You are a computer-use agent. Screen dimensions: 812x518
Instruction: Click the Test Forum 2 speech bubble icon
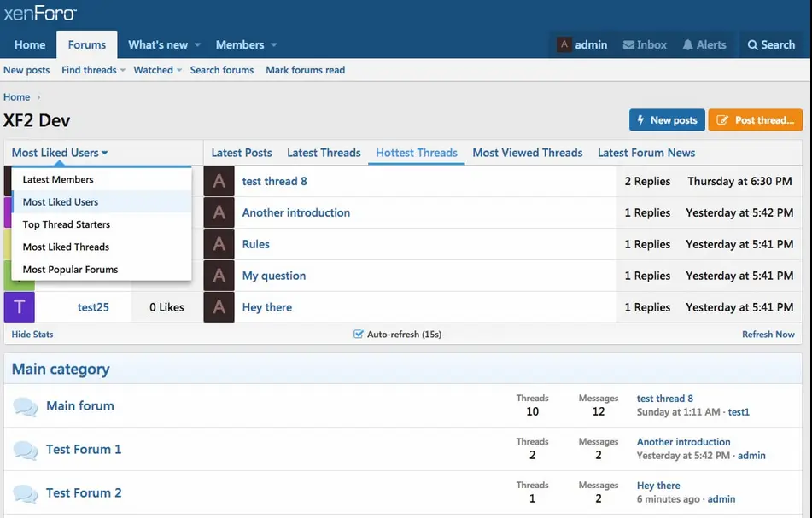coord(26,493)
